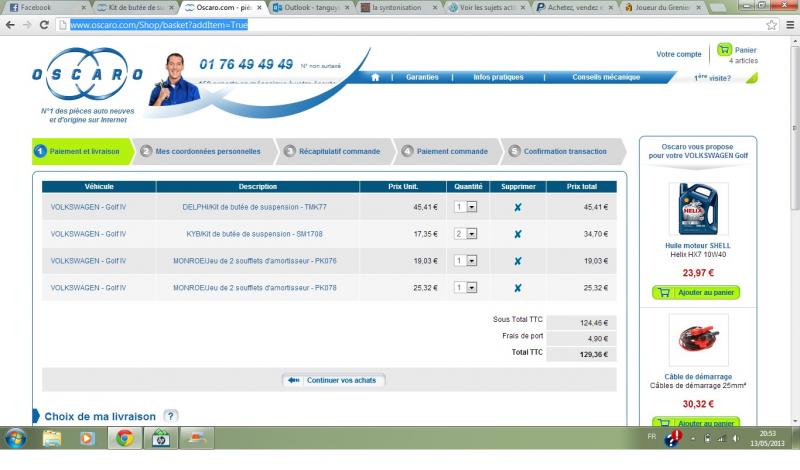The height and width of the screenshot is (470, 800).
Task: Click the Oscaro logo
Action: tap(87, 75)
